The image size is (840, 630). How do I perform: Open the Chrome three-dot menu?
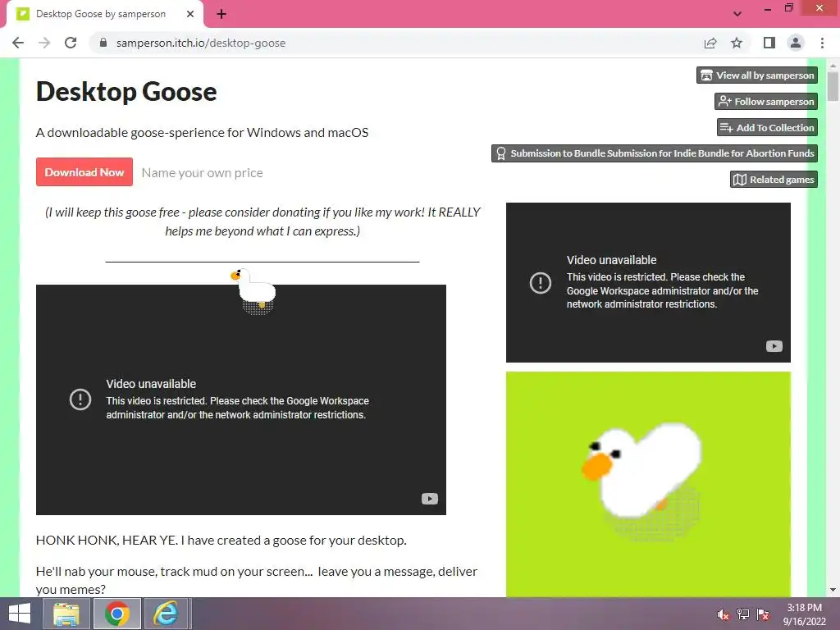tap(822, 43)
